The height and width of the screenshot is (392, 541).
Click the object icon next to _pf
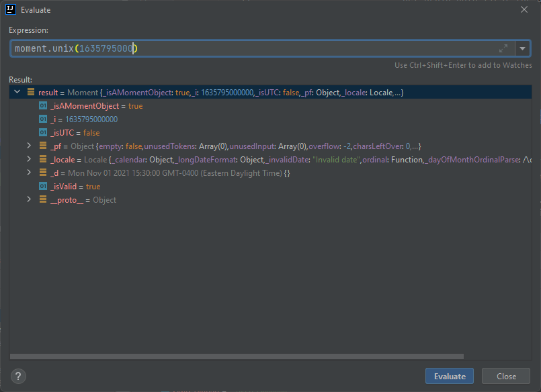pyautogui.click(x=42, y=146)
